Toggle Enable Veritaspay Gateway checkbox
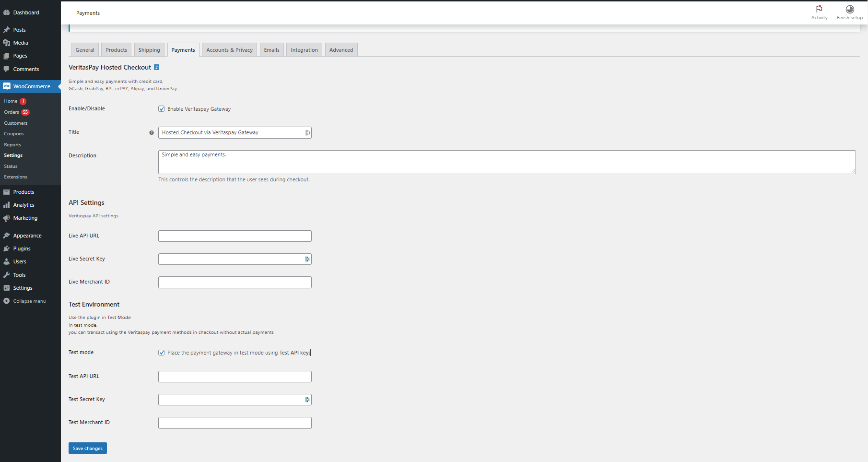 [x=162, y=109]
